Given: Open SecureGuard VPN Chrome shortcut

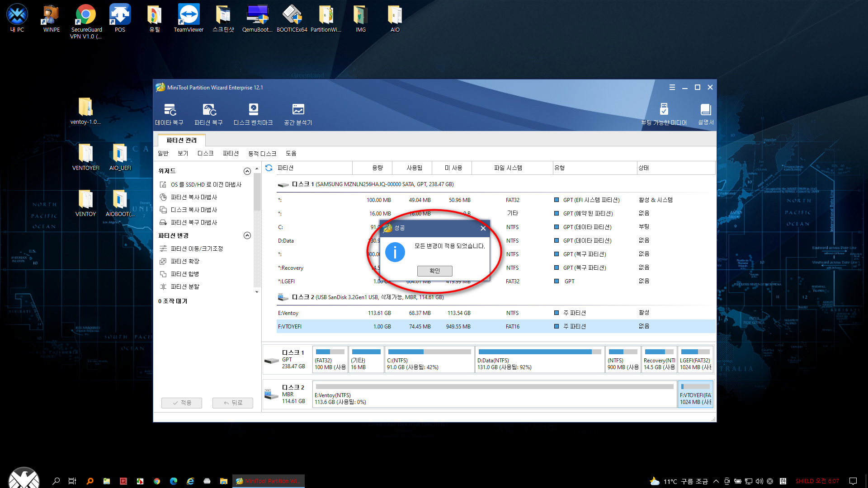Looking at the screenshot, I should pos(86,22).
